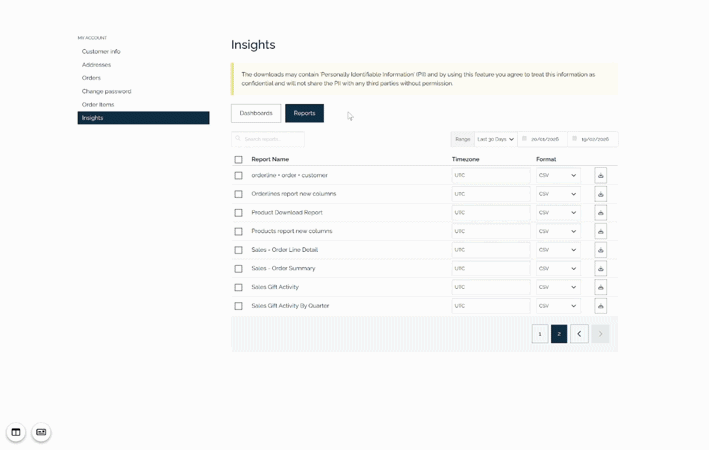Open the Change password link

pos(106,91)
